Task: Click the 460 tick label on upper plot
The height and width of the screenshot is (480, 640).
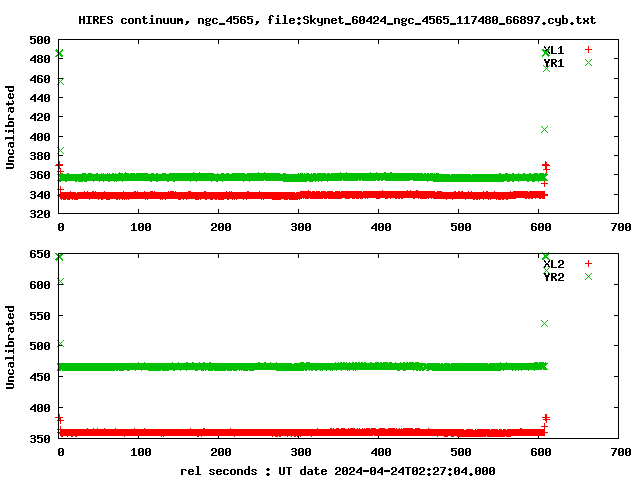Action: click(x=40, y=79)
